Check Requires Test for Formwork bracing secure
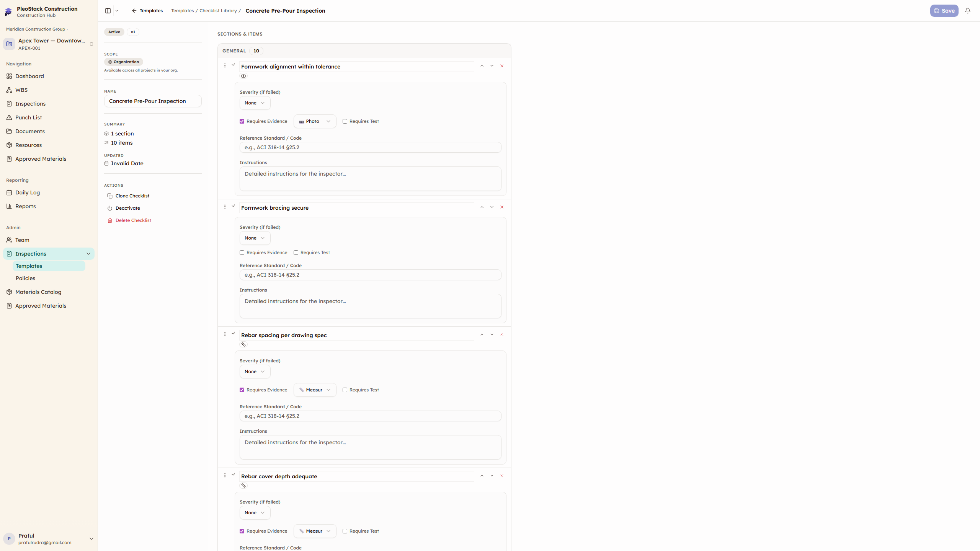The width and height of the screenshot is (980, 551). tap(296, 253)
